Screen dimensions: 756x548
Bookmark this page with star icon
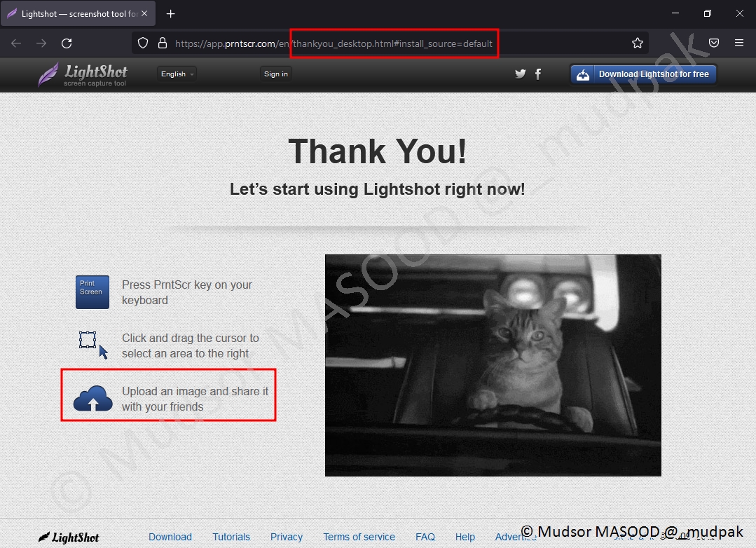tap(637, 43)
